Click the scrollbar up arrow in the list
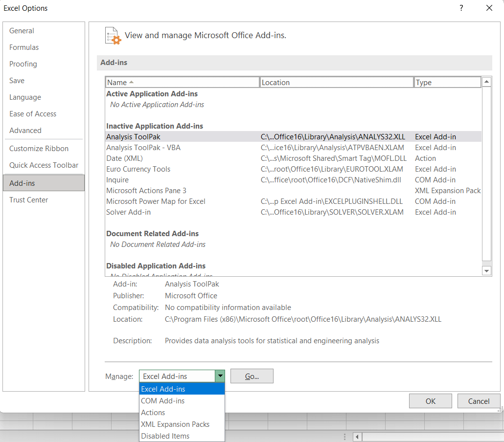 487,82
